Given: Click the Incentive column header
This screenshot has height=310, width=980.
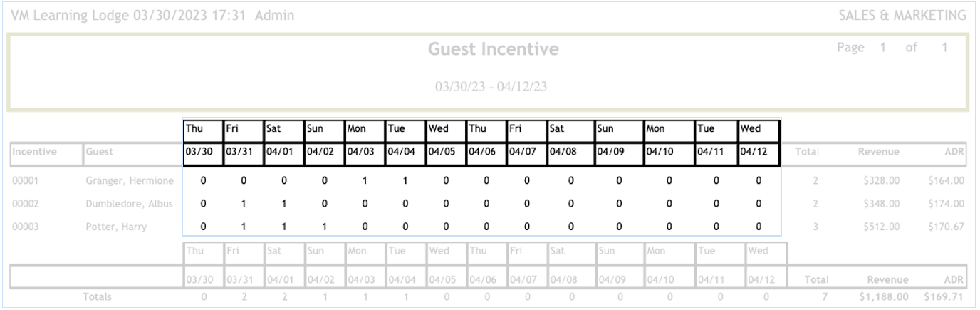Looking at the screenshot, I should (36, 152).
